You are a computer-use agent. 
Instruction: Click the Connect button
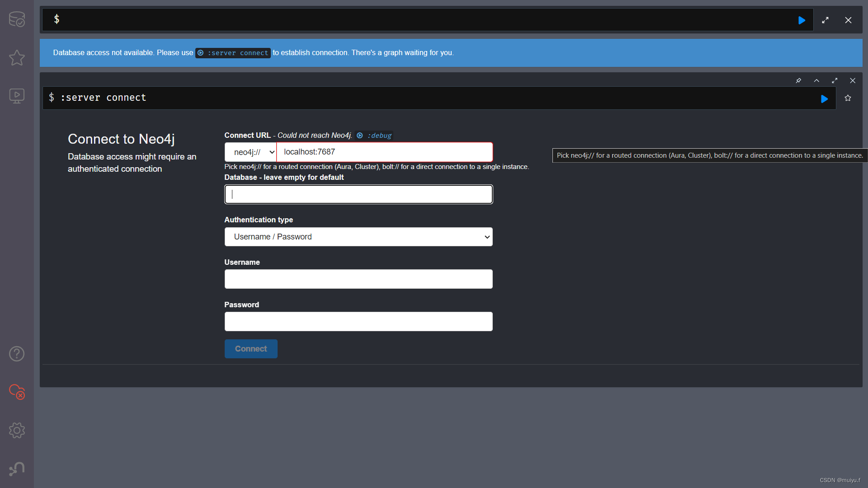(251, 349)
